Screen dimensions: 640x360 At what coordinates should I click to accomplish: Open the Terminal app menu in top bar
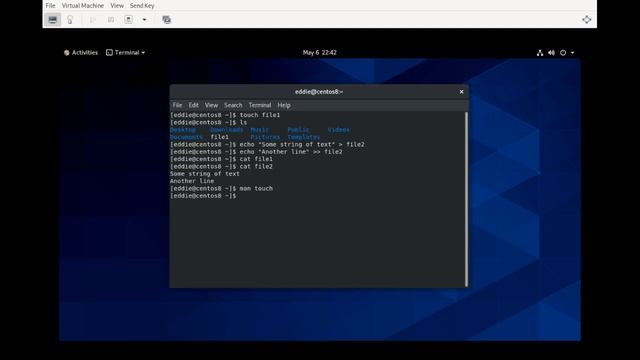click(x=125, y=53)
